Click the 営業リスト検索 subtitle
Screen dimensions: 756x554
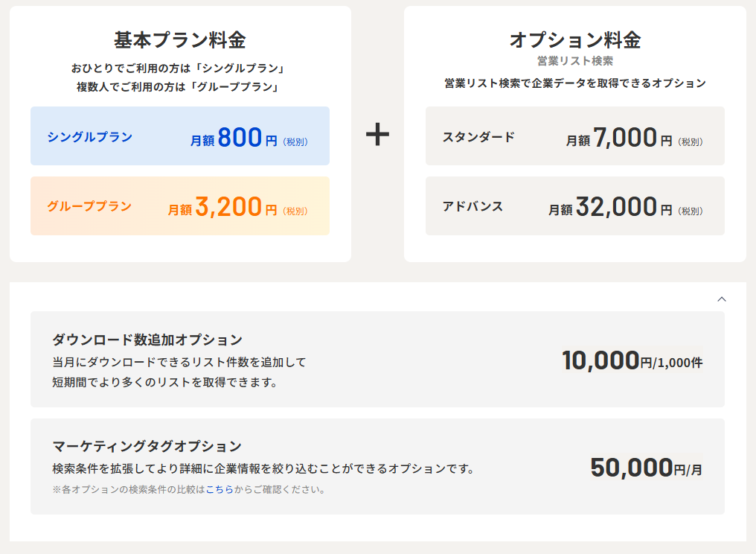coord(575,63)
